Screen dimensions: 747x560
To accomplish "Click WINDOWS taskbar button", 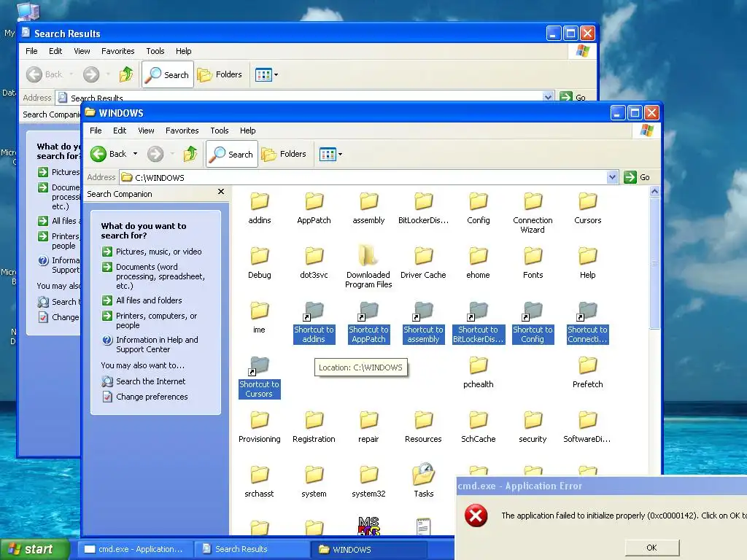I will click(369, 549).
